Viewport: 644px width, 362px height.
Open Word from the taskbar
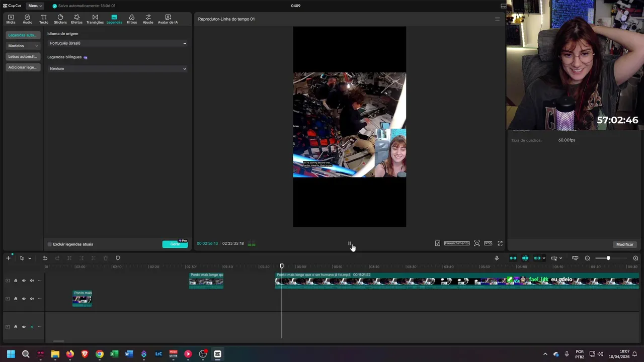click(x=129, y=354)
